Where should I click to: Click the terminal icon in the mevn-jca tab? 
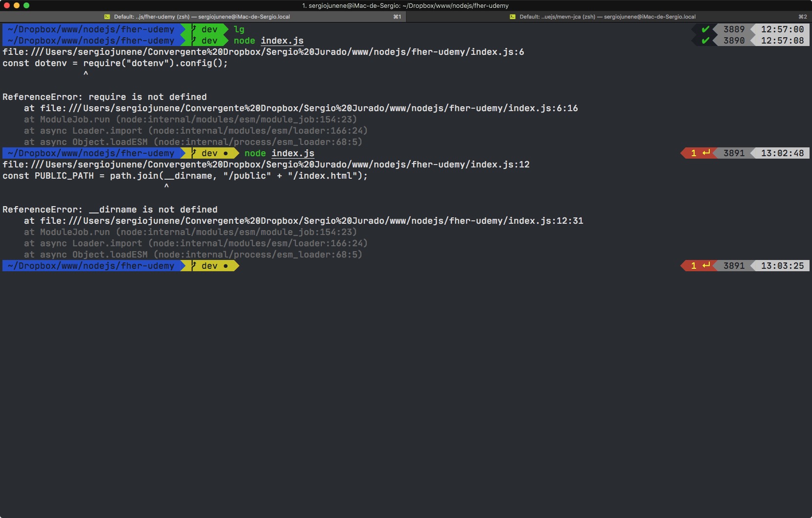513,17
